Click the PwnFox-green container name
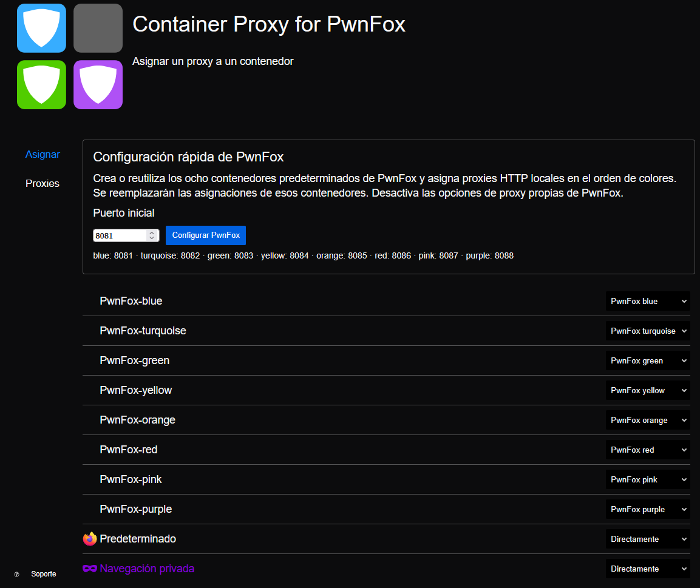The height and width of the screenshot is (588, 700). coord(134,360)
